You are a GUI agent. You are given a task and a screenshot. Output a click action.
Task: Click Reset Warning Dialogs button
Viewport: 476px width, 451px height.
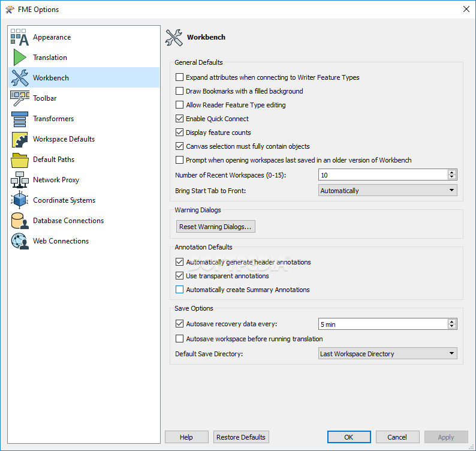tap(216, 227)
